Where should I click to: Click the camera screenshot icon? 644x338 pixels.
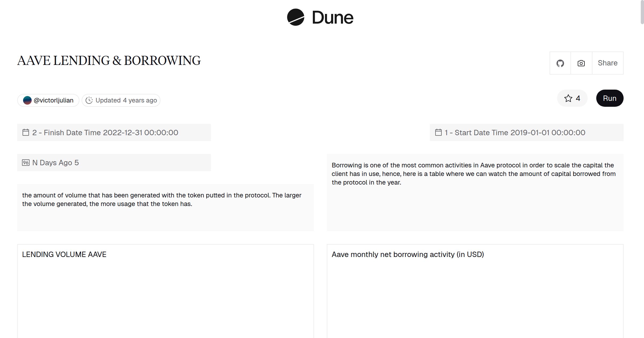tap(581, 63)
